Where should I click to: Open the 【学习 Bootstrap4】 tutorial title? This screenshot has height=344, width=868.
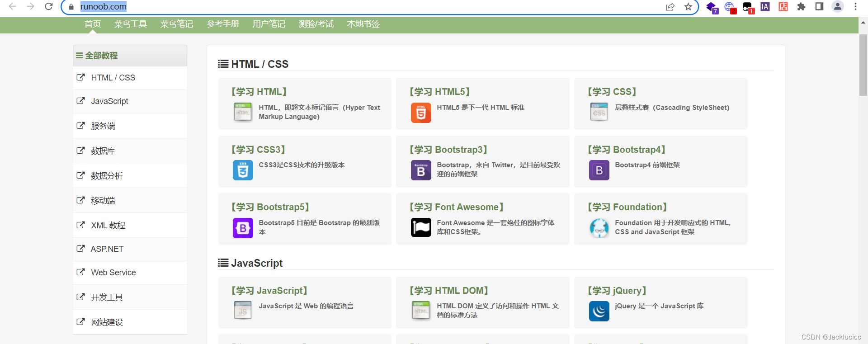pyautogui.click(x=627, y=150)
